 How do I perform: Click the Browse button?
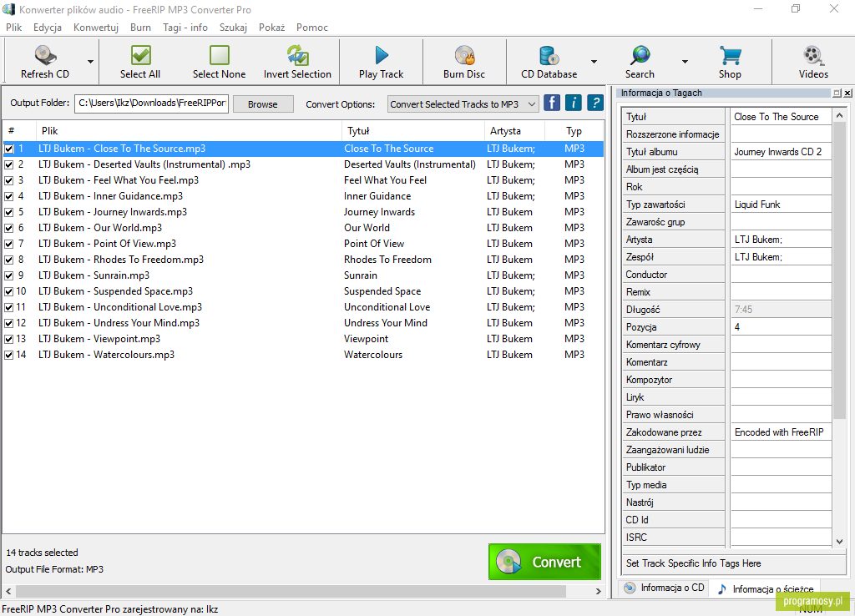tap(263, 104)
